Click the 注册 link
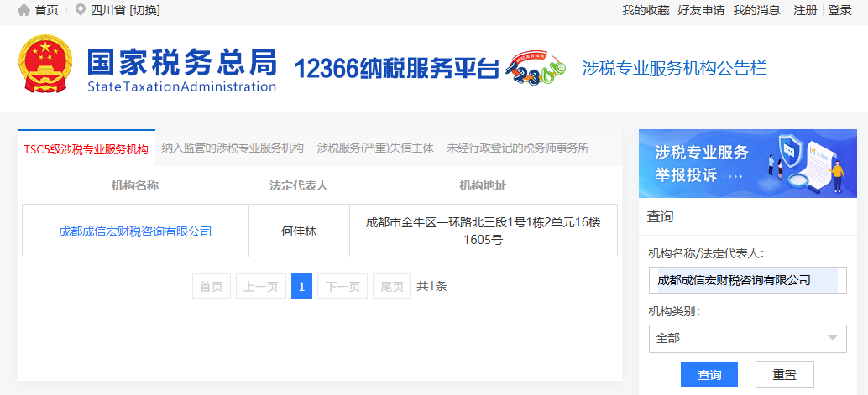Screen dimensions: 868x395 [x=805, y=10]
